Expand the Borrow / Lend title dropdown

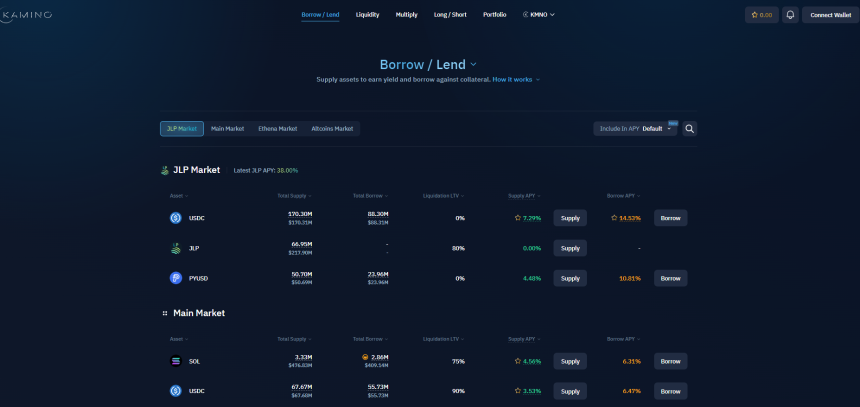point(473,65)
